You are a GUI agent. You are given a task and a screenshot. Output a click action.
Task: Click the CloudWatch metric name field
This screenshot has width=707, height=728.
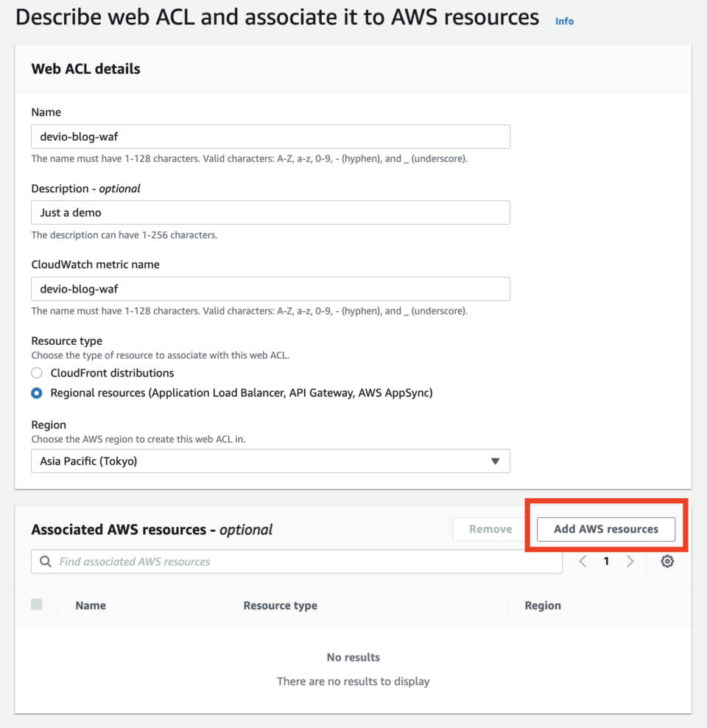coord(270,288)
